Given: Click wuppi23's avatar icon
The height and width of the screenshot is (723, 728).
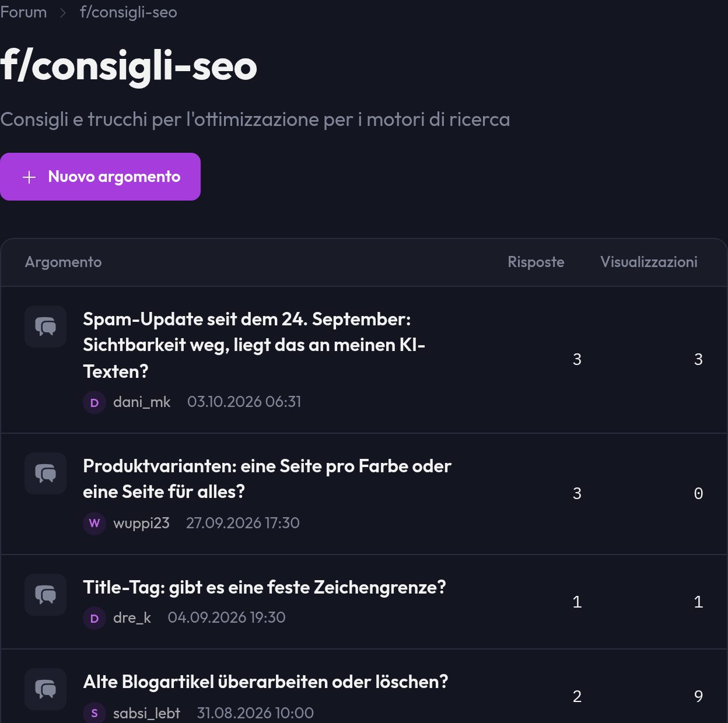Looking at the screenshot, I should tap(94, 523).
